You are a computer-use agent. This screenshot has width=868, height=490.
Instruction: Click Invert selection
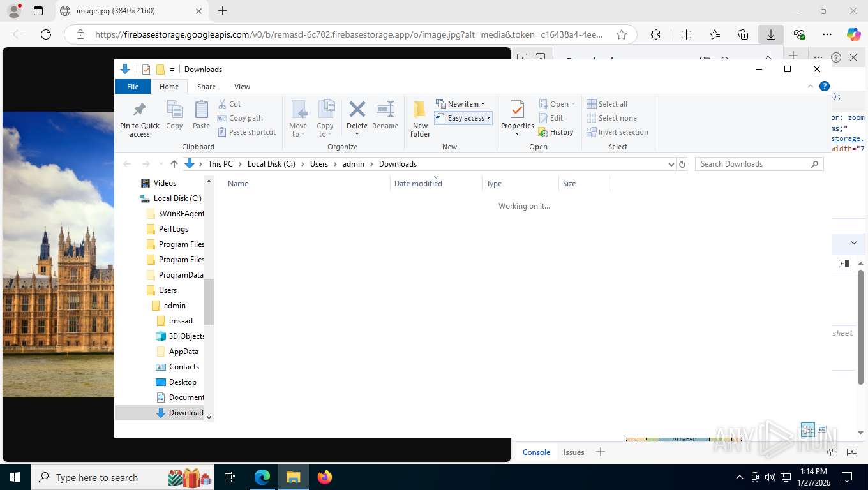click(617, 132)
